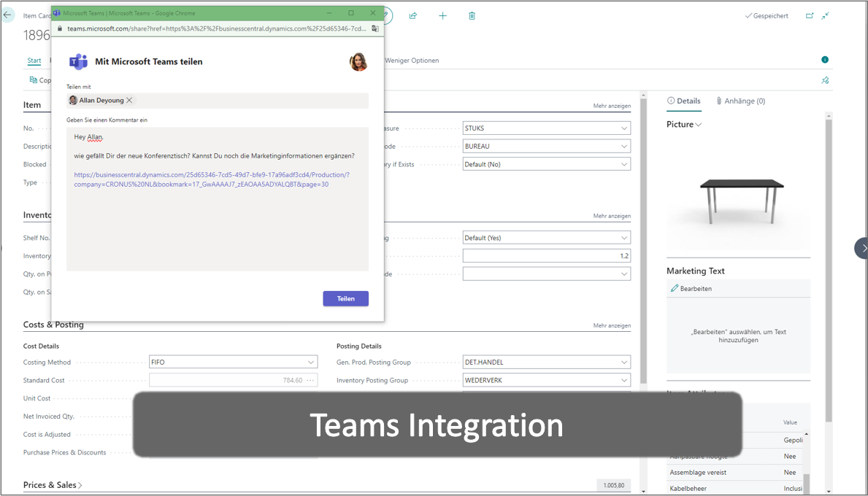Switch to the Details tab
868x496 pixels.
(683, 101)
